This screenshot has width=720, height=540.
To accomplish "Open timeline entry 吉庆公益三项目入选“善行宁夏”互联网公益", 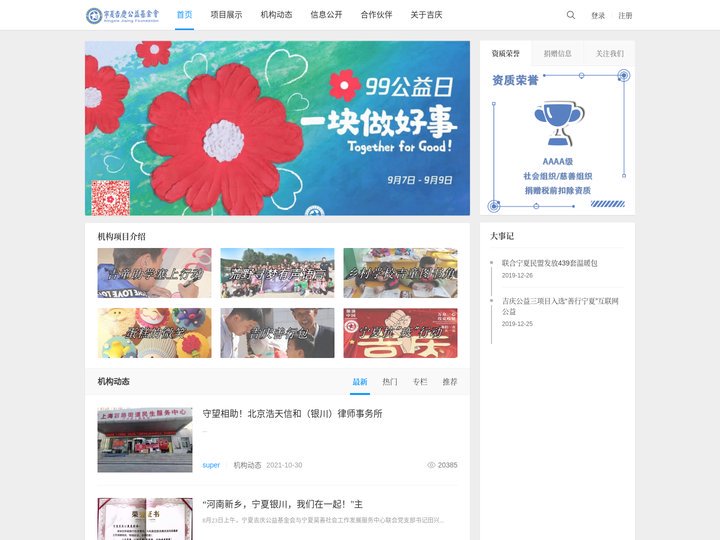I will point(560,306).
